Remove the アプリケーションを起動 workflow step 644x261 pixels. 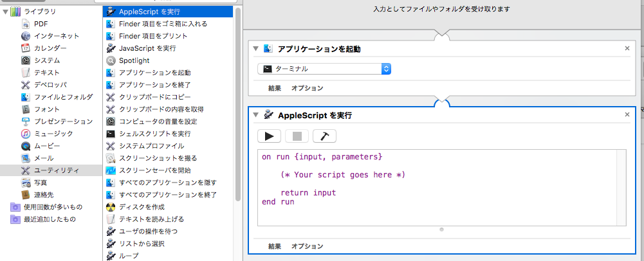[627, 48]
